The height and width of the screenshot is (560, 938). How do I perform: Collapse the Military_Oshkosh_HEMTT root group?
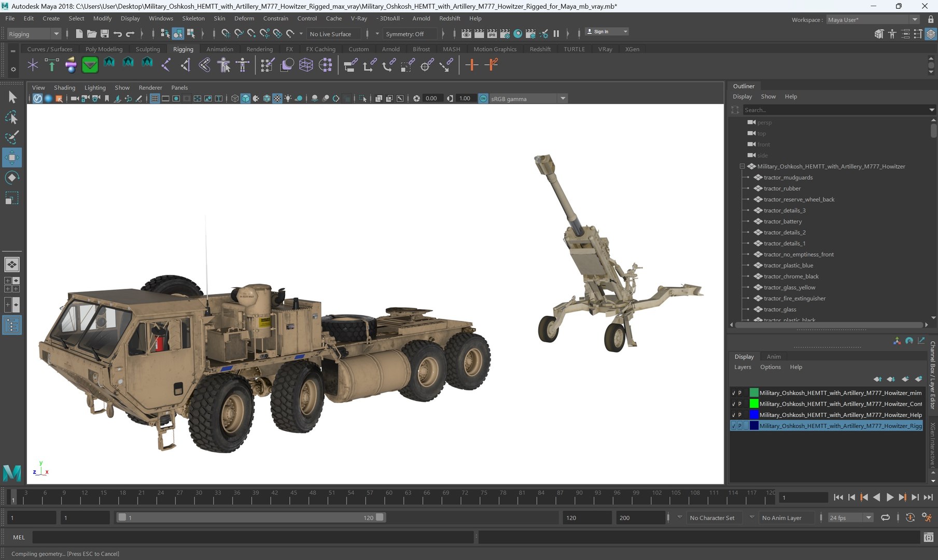[x=742, y=166]
